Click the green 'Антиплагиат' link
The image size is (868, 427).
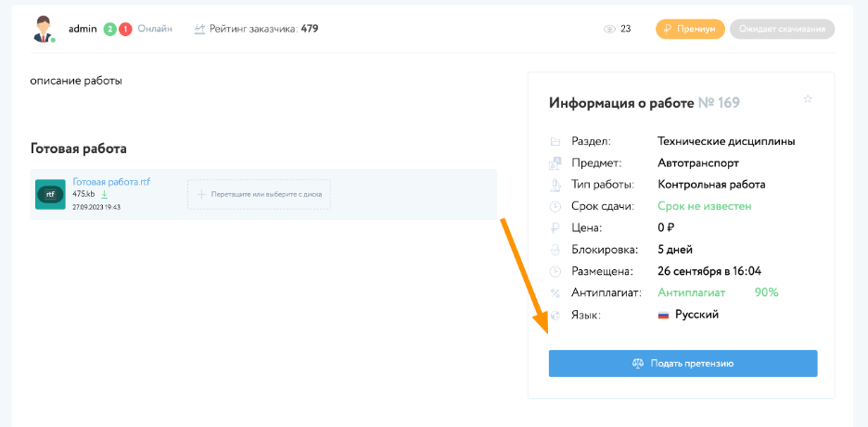point(689,292)
